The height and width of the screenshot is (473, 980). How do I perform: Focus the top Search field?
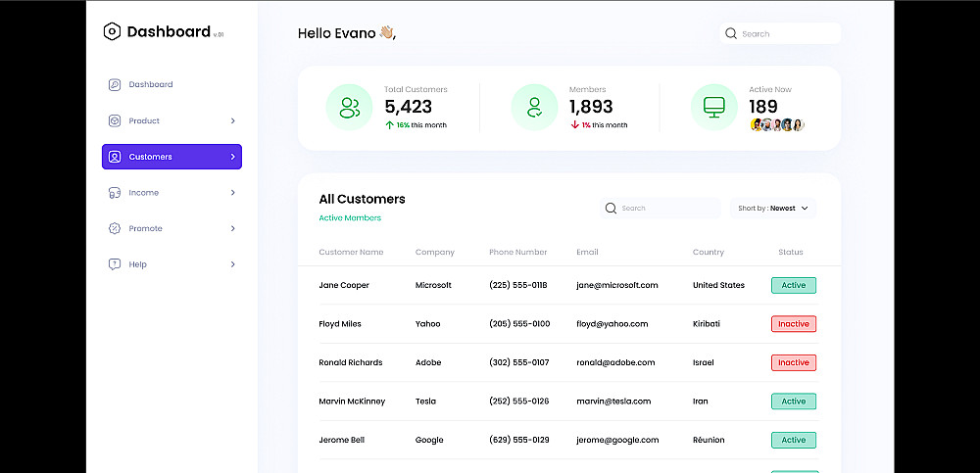(x=780, y=33)
